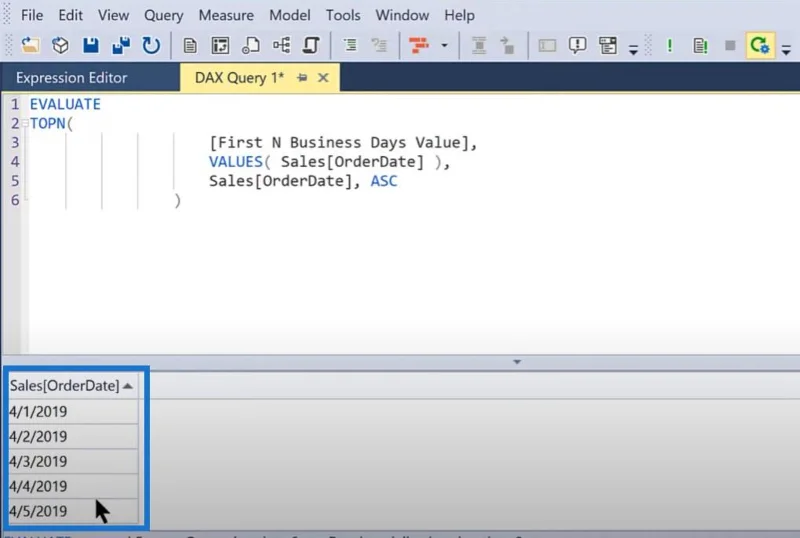Collapse the TOPN code block
The image size is (800, 538).
24,124
